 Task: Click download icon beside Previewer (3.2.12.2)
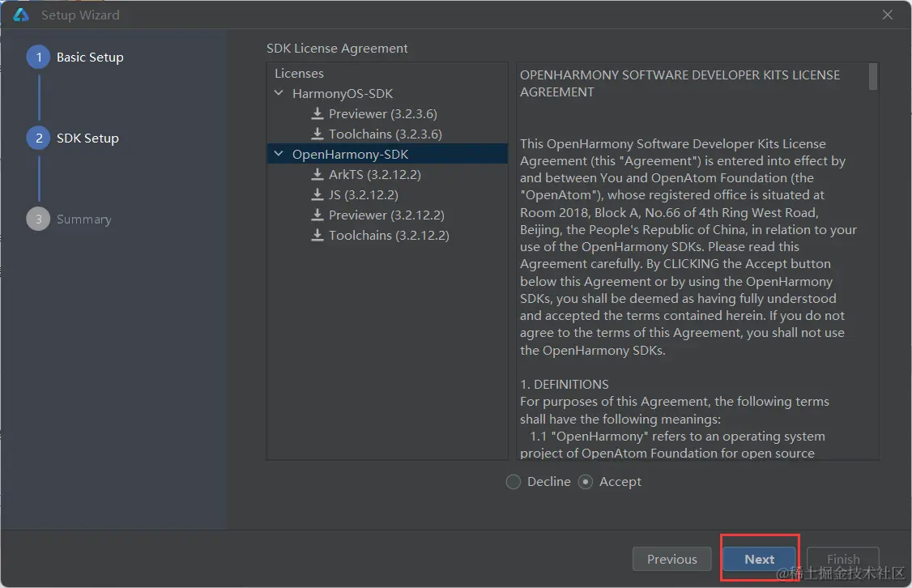[317, 215]
